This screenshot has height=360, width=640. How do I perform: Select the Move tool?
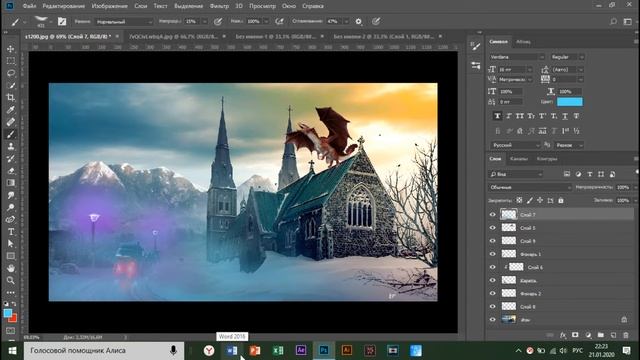[11, 49]
